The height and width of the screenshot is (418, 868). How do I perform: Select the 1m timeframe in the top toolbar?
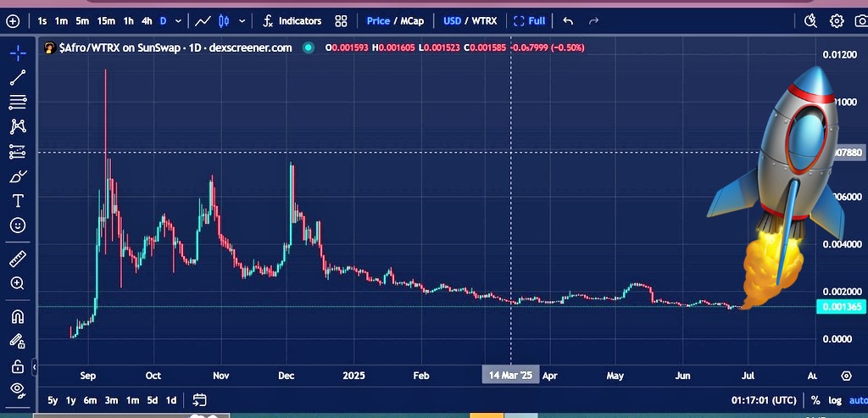(x=61, y=21)
